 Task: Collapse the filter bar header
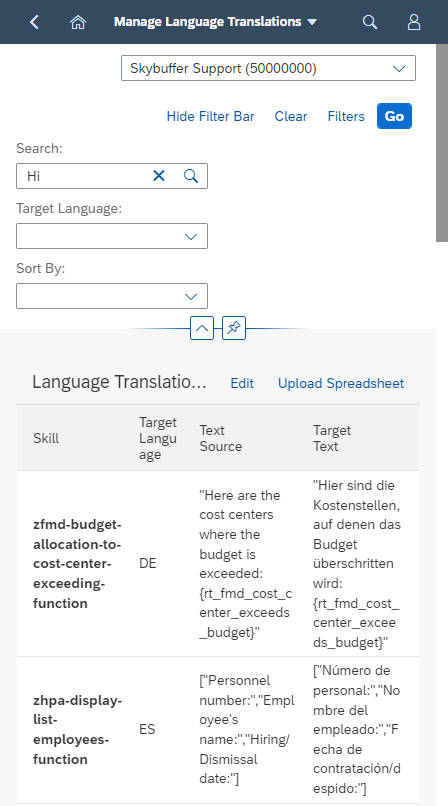(x=202, y=327)
